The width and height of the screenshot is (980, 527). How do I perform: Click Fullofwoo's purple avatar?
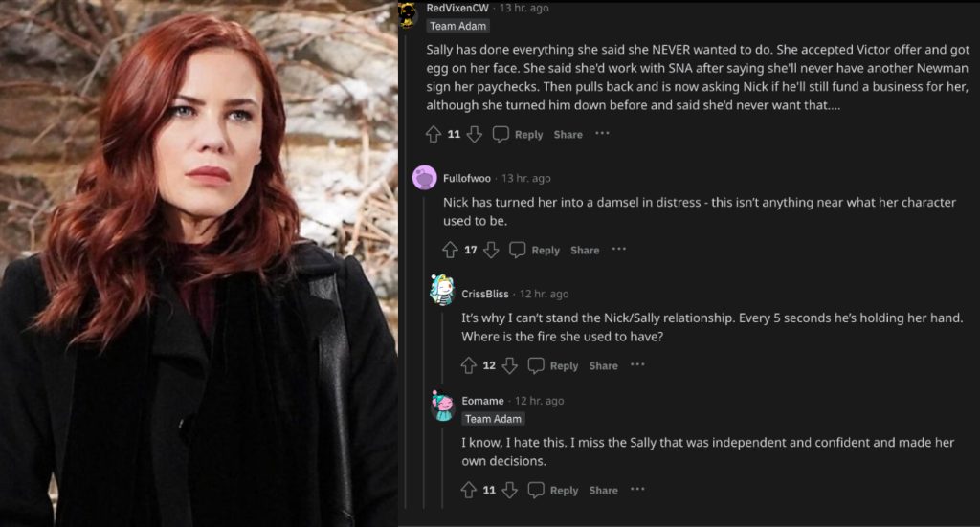point(425,178)
